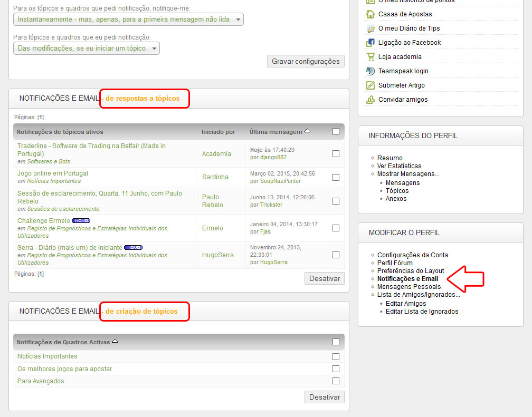This screenshot has height=417, width=532.
Task: Select the Notícias Importantes board checkbox
Action: (336, 356)
